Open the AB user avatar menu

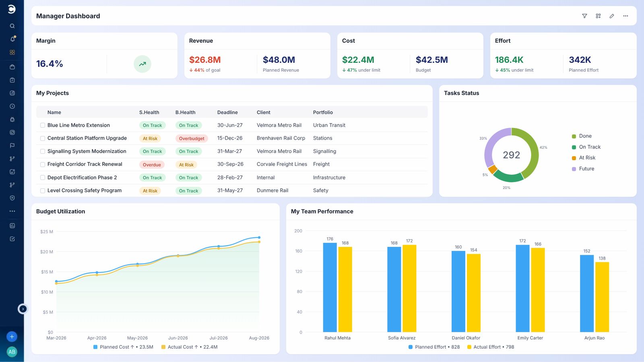pos(12,352)
